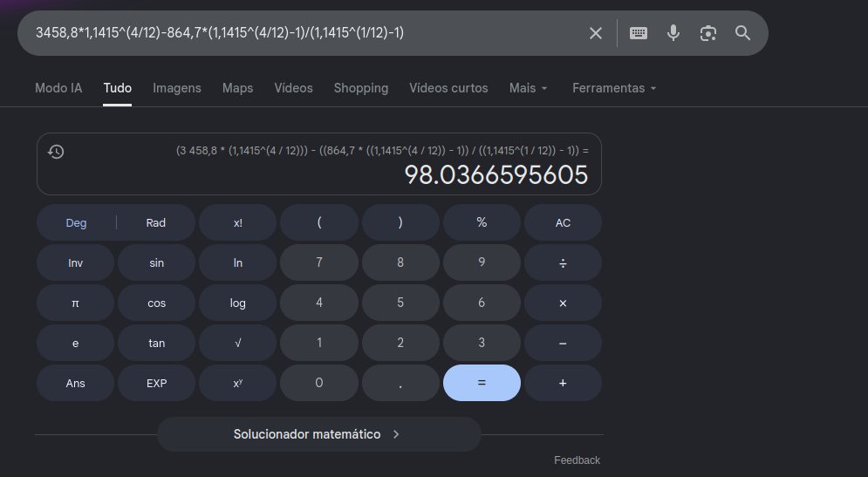Viewport: 868px width, 477px height.
Task: Click the ln function key
Action: click(238, 262)
